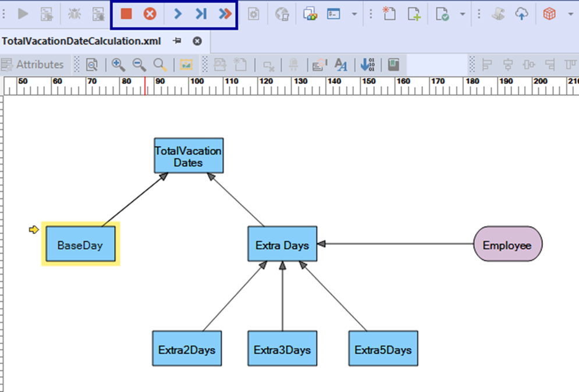Click the cloud upload icon
The image size is (579, 392).
coord(521,14)
